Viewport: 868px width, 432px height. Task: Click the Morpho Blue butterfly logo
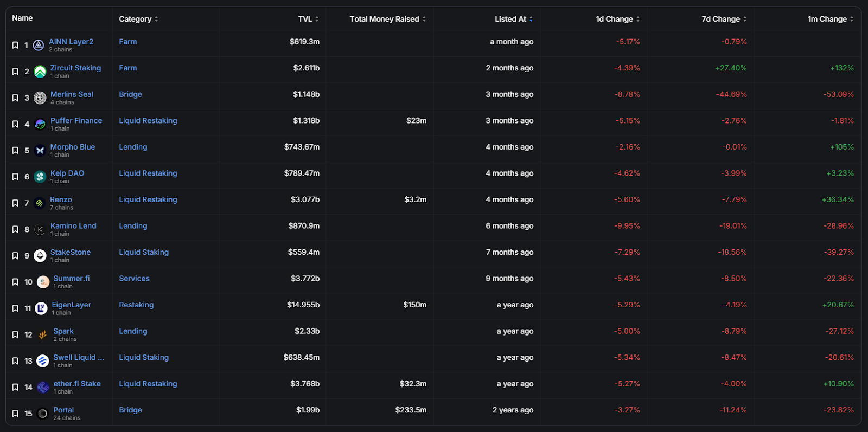coord(40,151)
